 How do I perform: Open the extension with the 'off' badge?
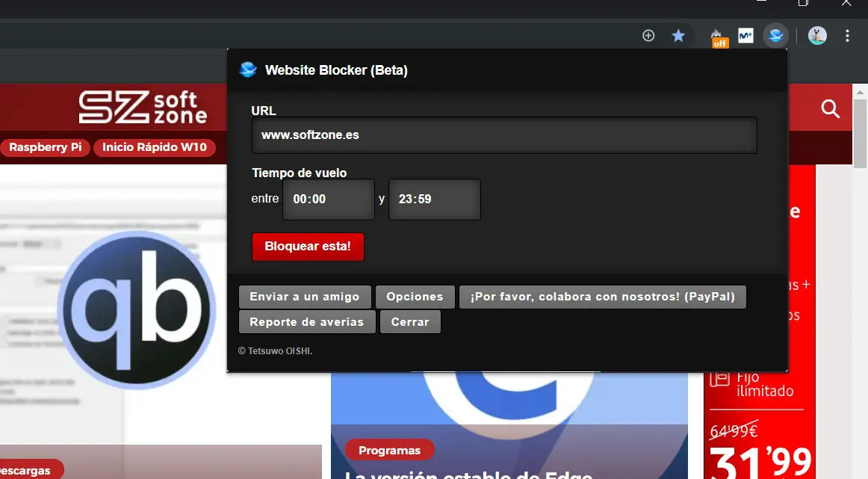718,37
